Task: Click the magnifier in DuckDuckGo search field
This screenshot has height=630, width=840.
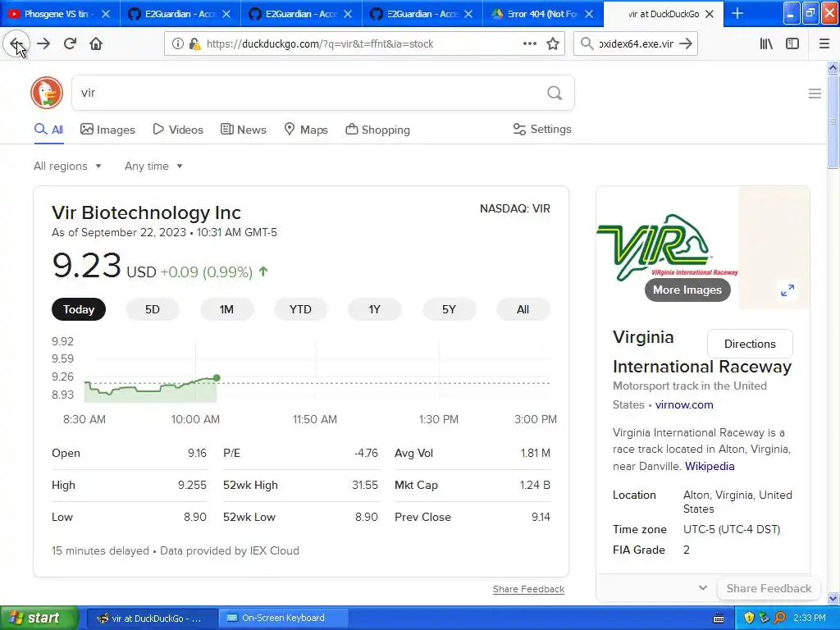Action: pyautogui.click(x=555, y=94)
